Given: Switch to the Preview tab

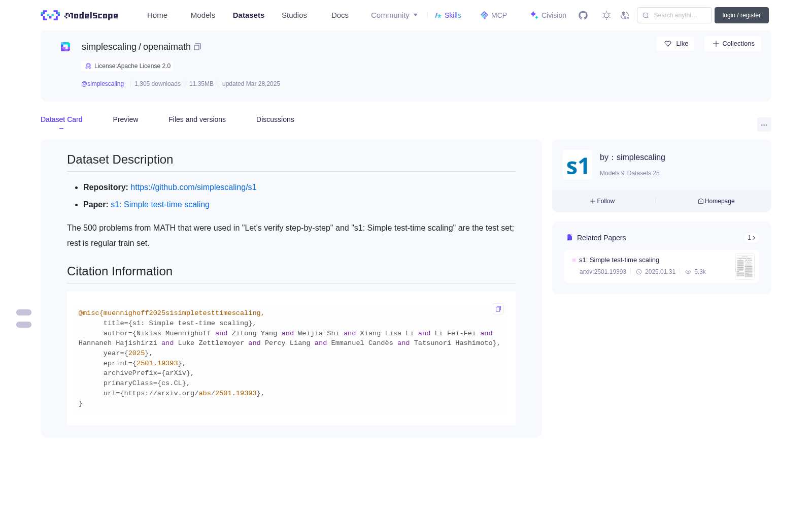Looking at the screenshot, I should click(x=125, y=119).
